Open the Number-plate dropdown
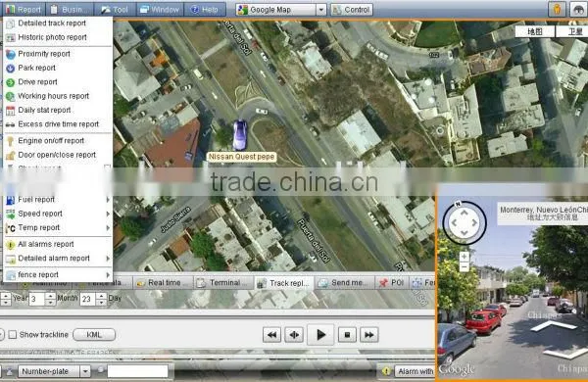This screenshot has height=382, width=588. pos(85,371)
